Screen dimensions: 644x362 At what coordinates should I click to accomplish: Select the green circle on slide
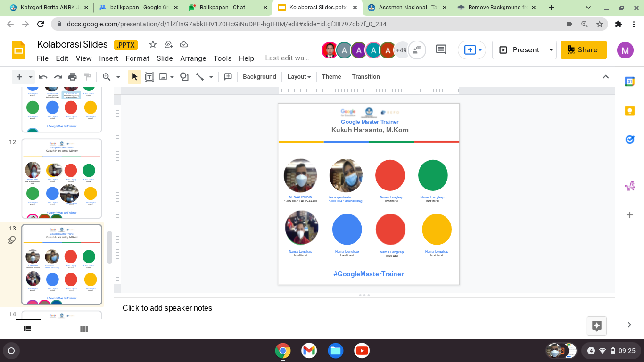point(432,175)
